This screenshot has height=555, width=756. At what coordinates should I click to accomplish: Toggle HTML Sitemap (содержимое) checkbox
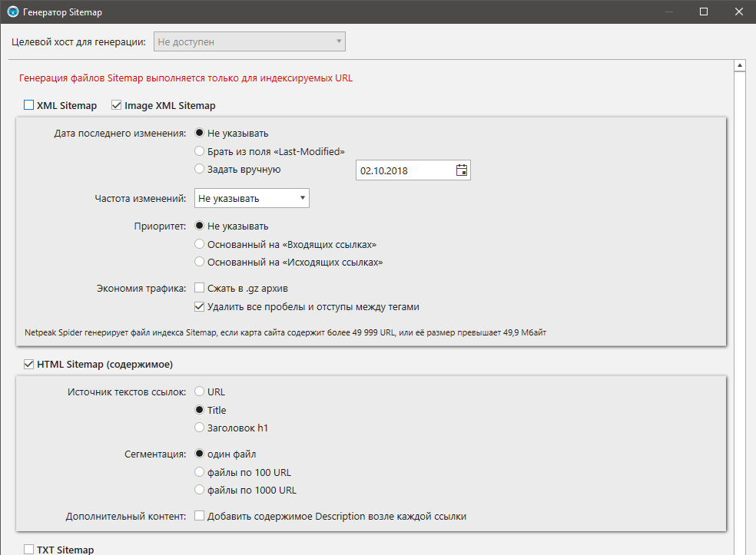pos(29,364)
